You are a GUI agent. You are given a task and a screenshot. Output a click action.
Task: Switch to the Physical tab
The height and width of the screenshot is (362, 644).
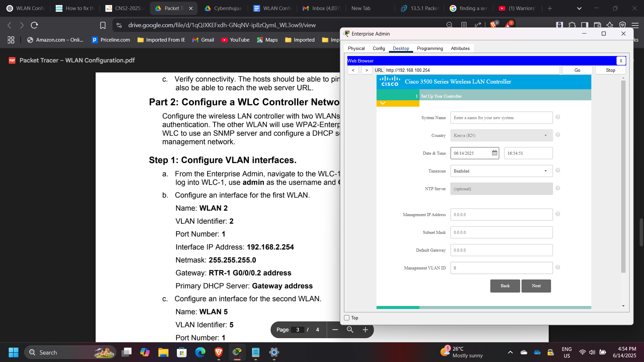[356, 48]
